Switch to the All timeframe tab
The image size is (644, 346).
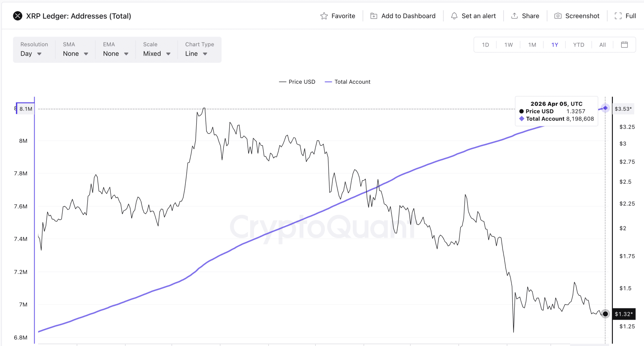tap(602, 45)
